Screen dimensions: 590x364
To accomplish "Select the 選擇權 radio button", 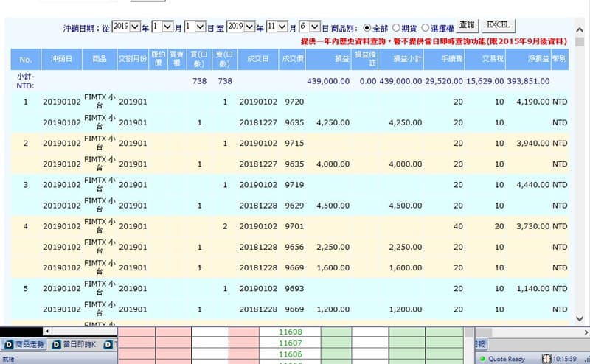I will pyautogui.click(x=426, y=28).
